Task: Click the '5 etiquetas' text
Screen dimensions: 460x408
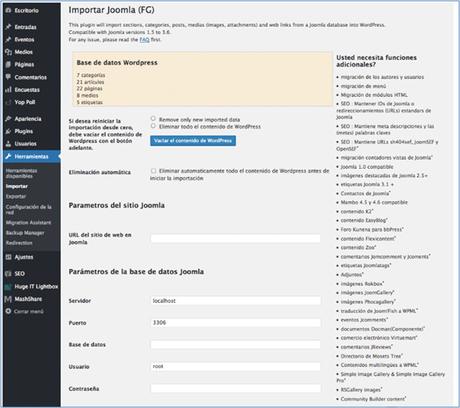Action: (90, 102)
